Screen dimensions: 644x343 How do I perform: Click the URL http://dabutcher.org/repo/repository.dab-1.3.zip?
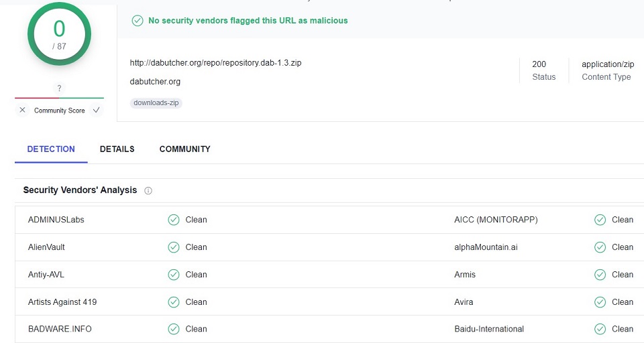tap(215, 63)
